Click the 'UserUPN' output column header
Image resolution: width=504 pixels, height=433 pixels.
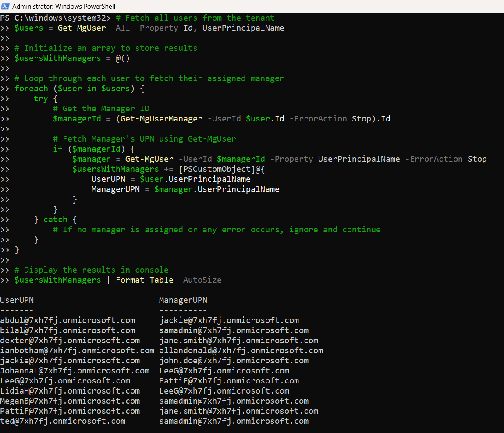coord(17,300)
